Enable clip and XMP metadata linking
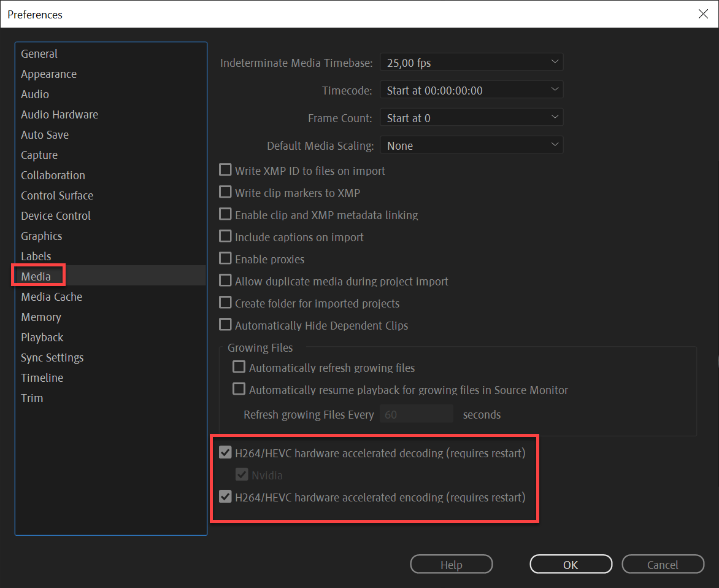This screenshot has height=588, width=719. pyautogui.click(x=225, y=214)
